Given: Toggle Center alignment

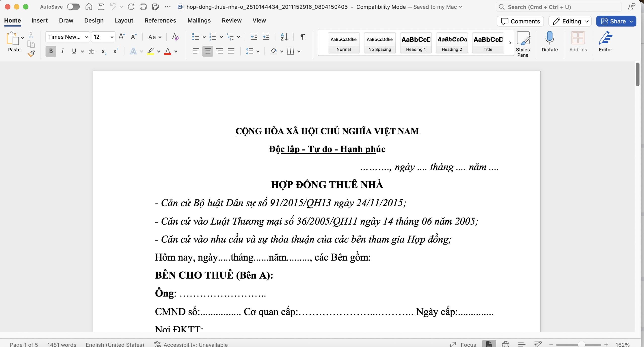Looking at the screenshot, I should click(x=208, y=51).
